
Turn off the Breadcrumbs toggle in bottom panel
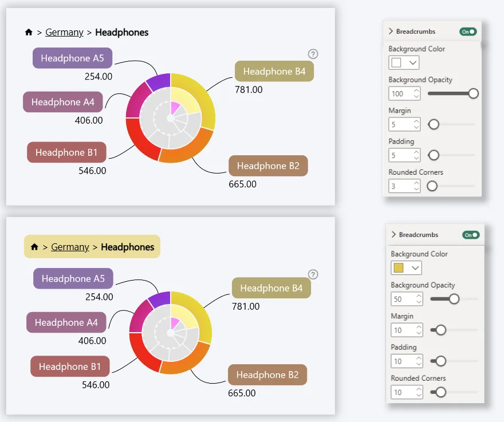tap(471, 235)
